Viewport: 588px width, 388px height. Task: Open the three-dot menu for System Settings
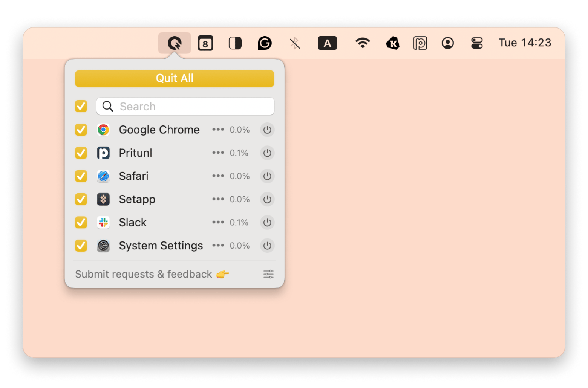tap(218, 246)
